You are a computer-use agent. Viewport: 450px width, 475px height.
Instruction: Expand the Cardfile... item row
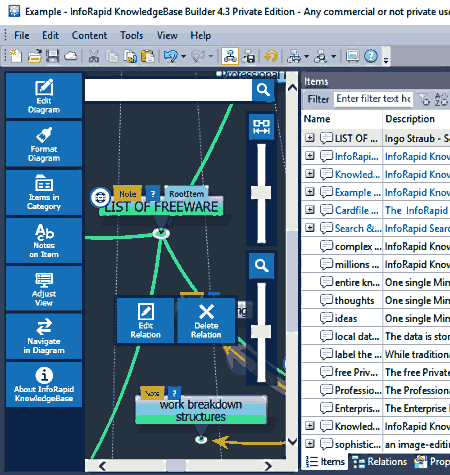[x=310, y=210]
